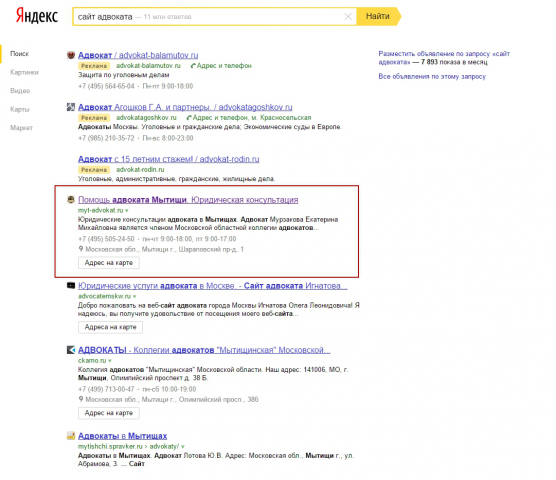Screen dimensions: 556x480
Task: Click the favicon next to the Агошков Г.А. result
Action: 71,107
